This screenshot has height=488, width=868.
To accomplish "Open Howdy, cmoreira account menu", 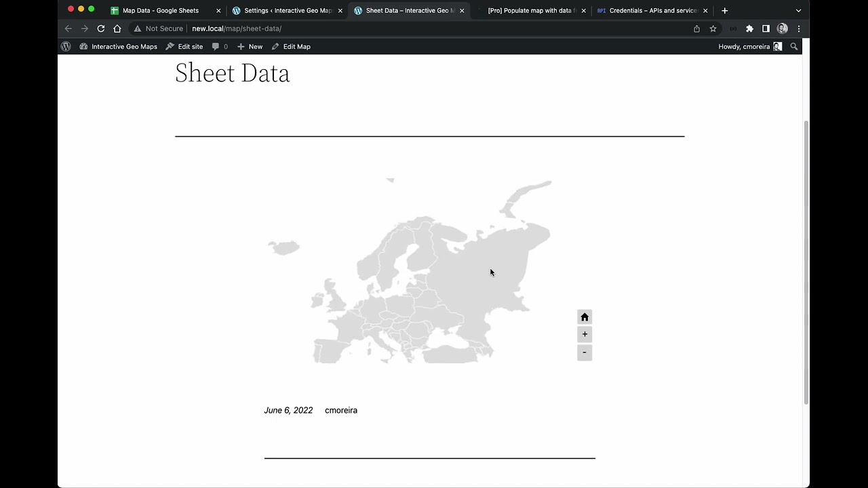I will click(x=750, y=47).
